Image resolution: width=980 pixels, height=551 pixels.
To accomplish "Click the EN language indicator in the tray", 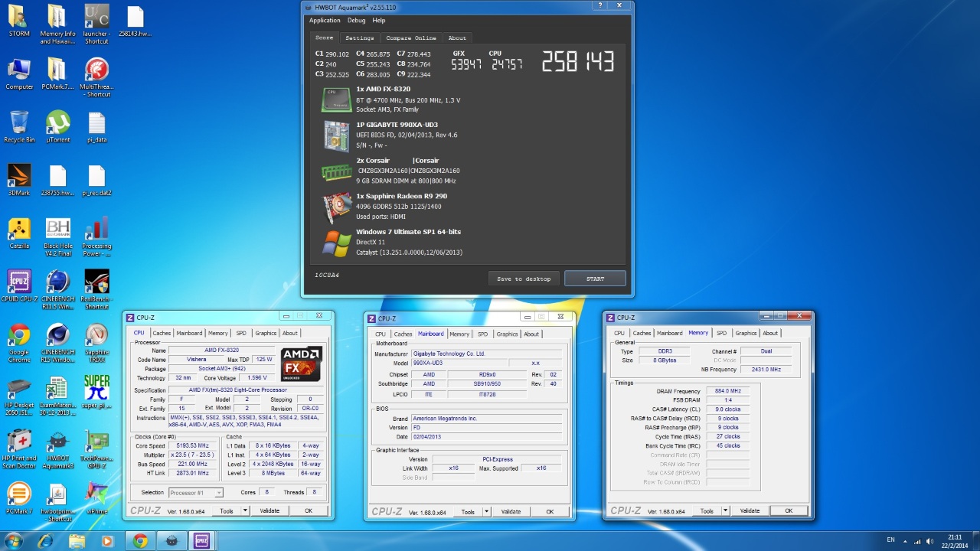I will click(x=890, y=540).
